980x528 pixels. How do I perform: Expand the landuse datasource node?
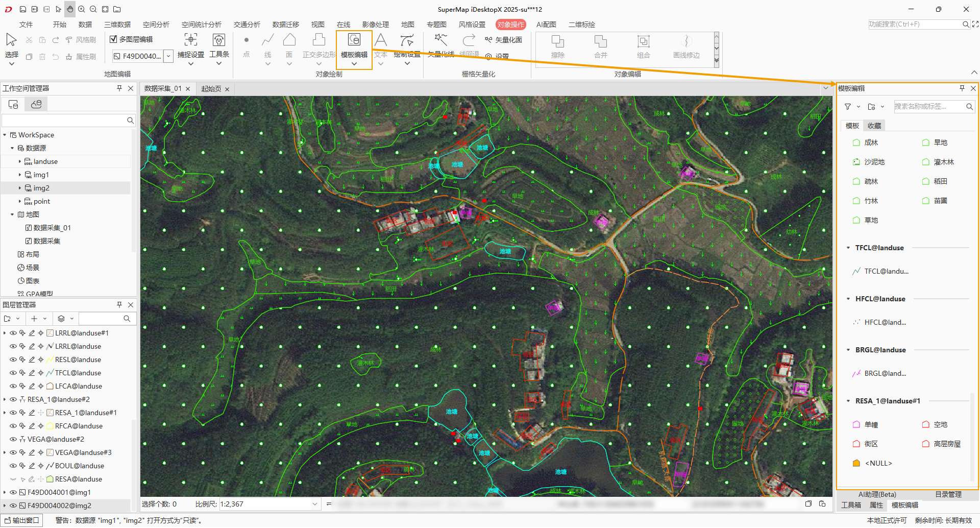click(20, 161)
